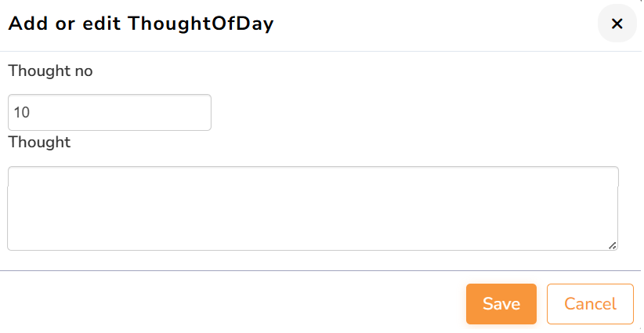Click the 'Thought' label above textarea

[39, 142]
